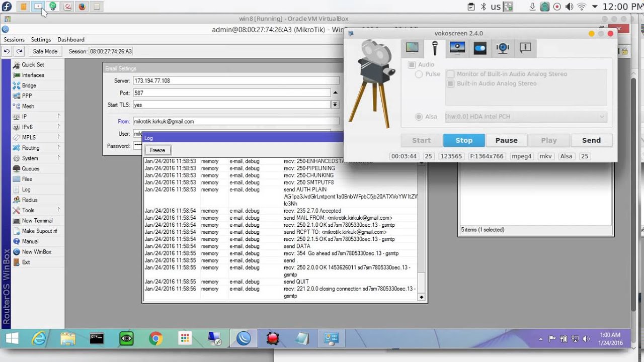The height and width of the screenshot is (362, 644).
Task: Select the Alsa radio button
Action: [419, 117]
